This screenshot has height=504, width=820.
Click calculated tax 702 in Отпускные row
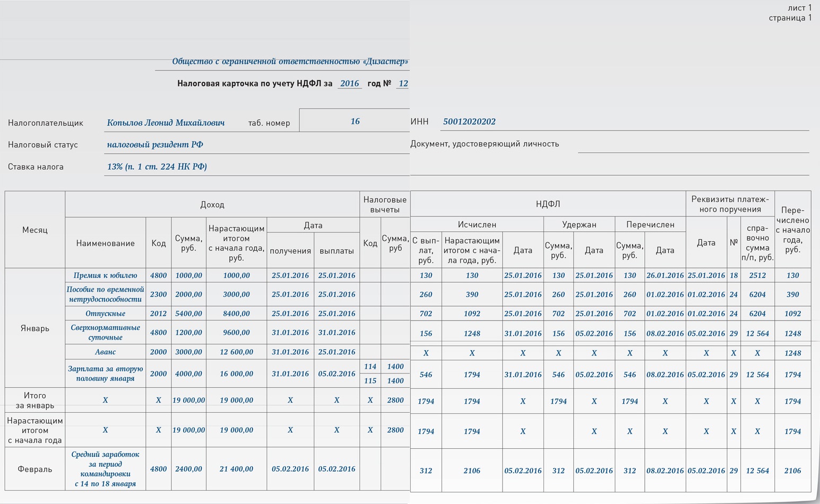click(426, 314)
